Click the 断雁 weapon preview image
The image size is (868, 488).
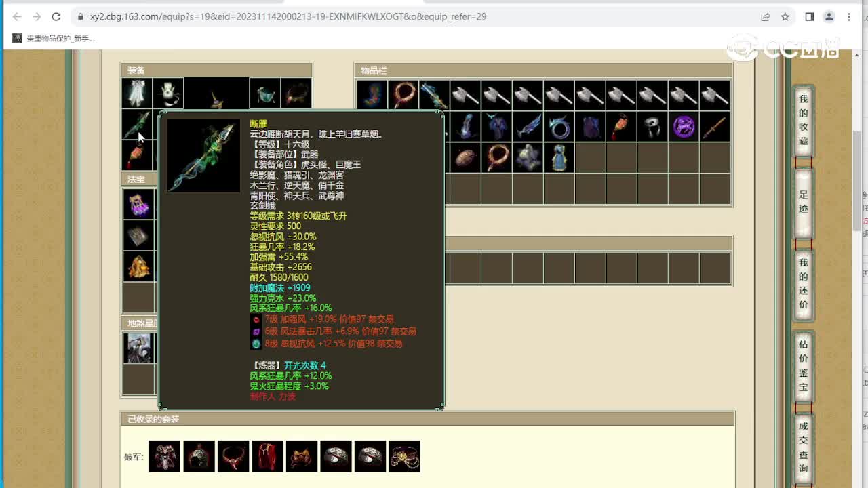click(x=203, y=157)
